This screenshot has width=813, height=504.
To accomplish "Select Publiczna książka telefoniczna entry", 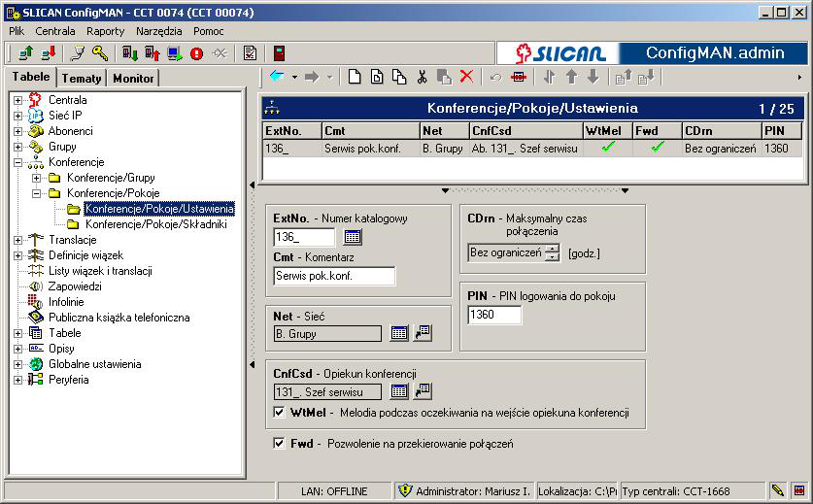I will coord(119,318).
